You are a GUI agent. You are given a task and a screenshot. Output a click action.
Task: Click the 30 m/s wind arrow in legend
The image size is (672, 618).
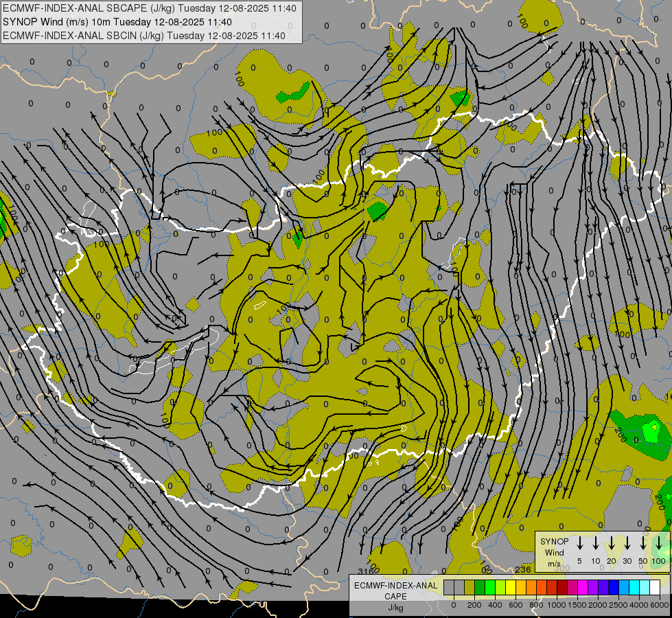coord(627,543)
